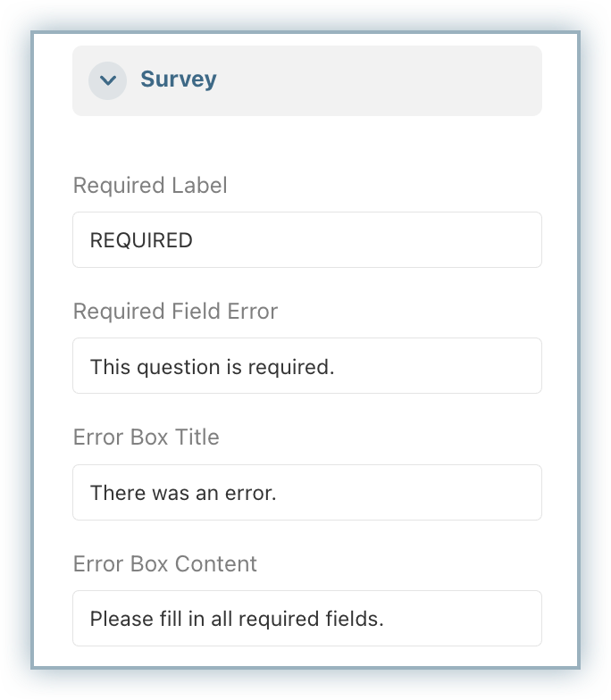Viewport: 611px width, 700px height.
Task: Click the "Required Field Error" field caption
Action: pos(175,312)
